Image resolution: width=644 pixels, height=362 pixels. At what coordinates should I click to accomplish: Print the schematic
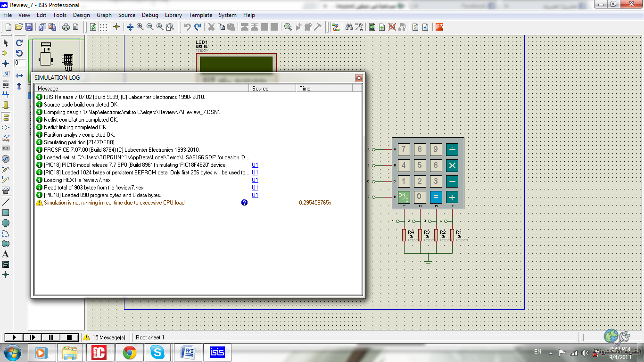coord(66,27)
